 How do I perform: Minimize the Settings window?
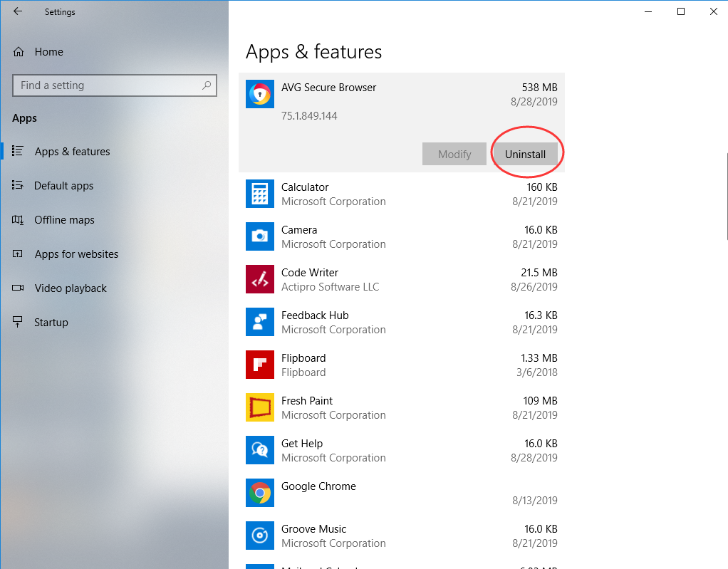tap(648, 11)
